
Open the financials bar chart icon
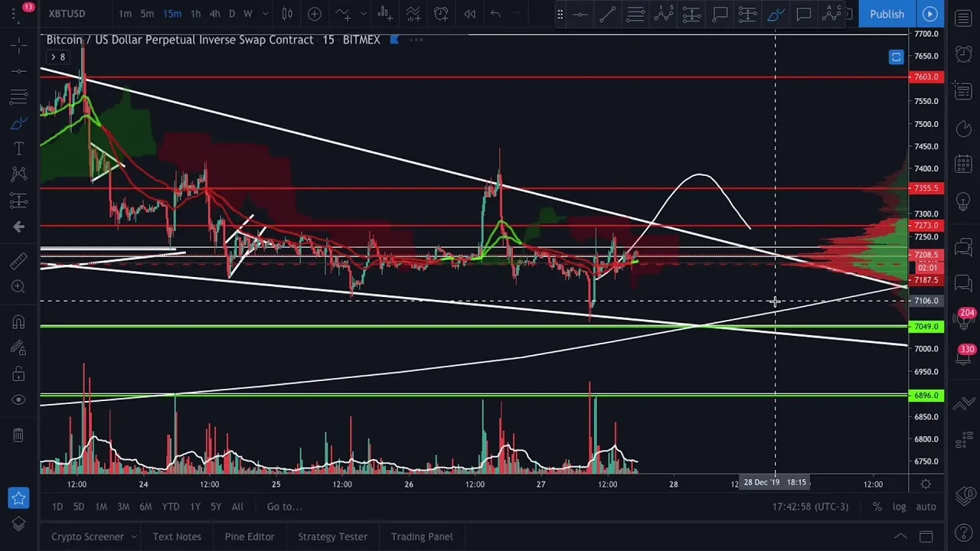tap(385, 14)
